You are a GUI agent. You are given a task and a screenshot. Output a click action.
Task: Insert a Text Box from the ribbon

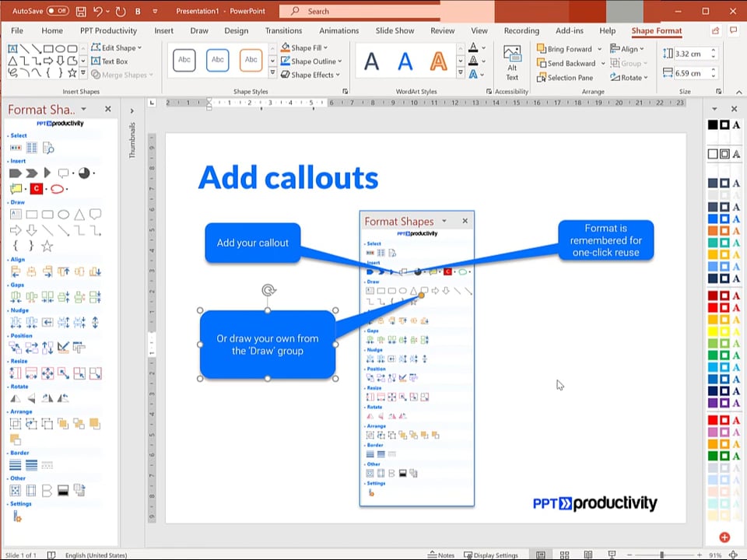tap(109, 61)
